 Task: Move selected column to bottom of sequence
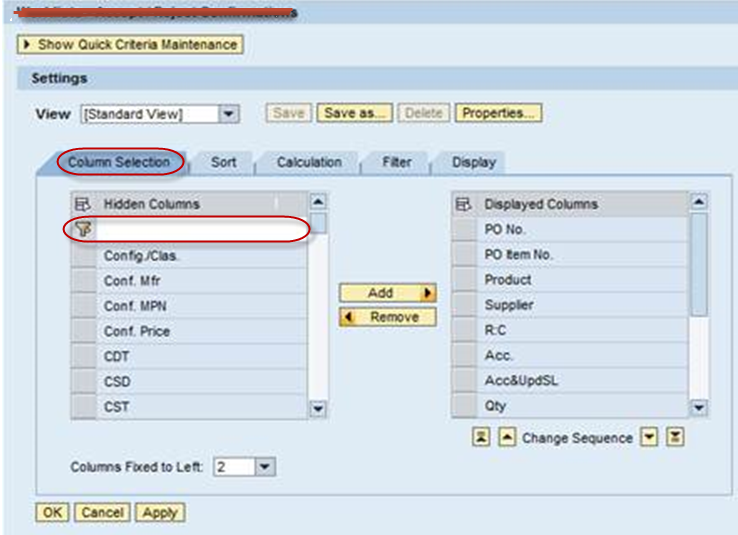click(675, 437)
